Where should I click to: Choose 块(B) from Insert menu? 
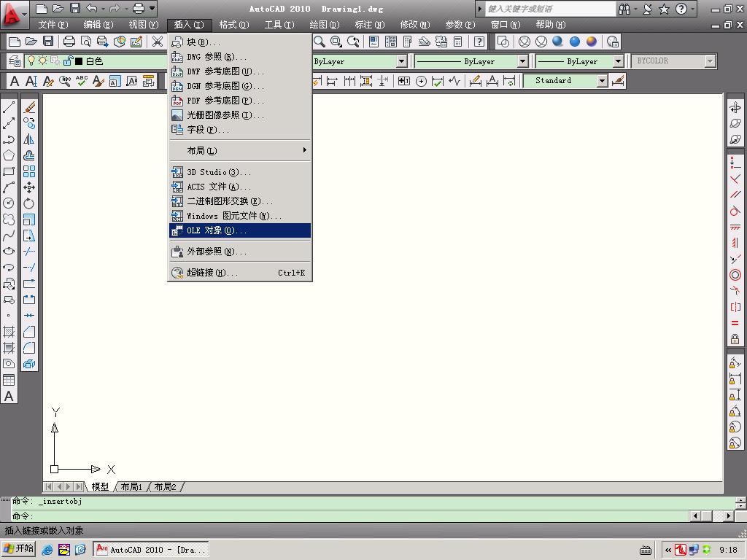pyautogui.click(x=240, y=42)
